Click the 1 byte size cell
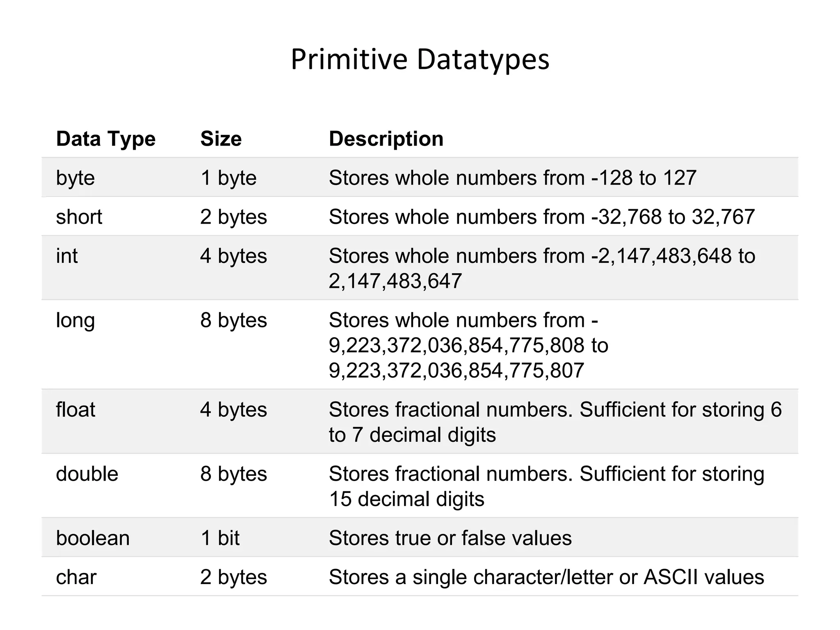840x630 pixels. pos(228,178)
